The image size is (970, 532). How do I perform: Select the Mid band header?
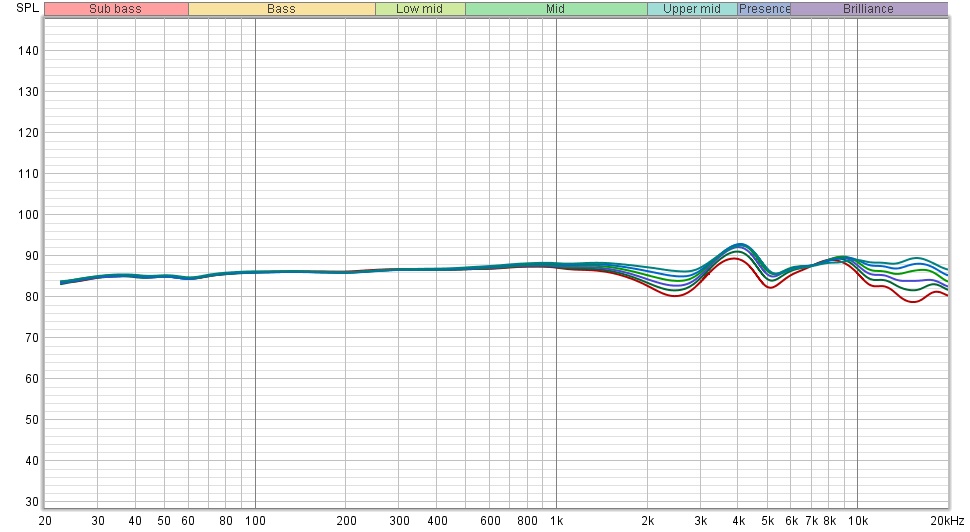(555, 9)
